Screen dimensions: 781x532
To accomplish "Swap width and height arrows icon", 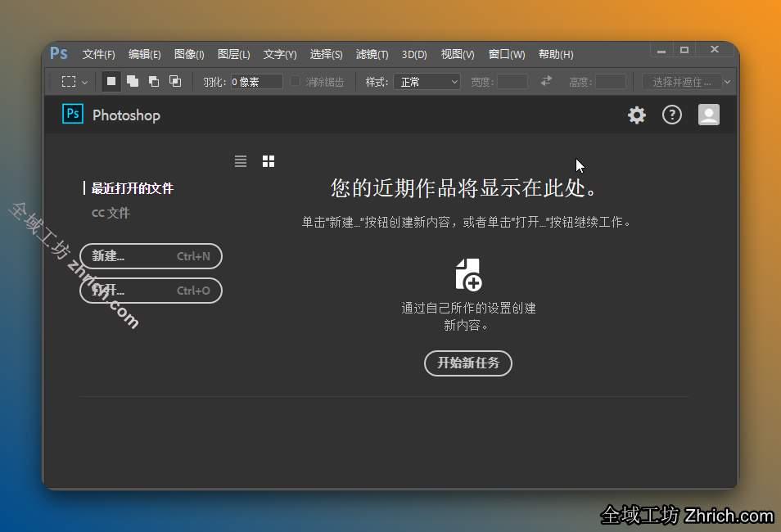I will coord(546,81).
